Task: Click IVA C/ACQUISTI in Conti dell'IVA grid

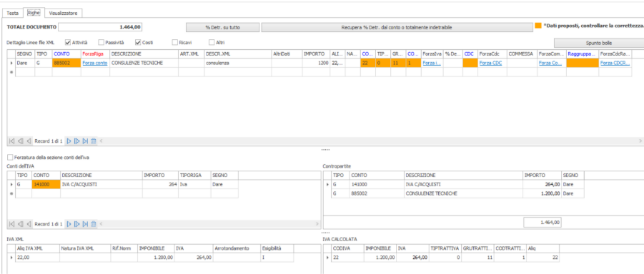Action: [x=101, y=185]
